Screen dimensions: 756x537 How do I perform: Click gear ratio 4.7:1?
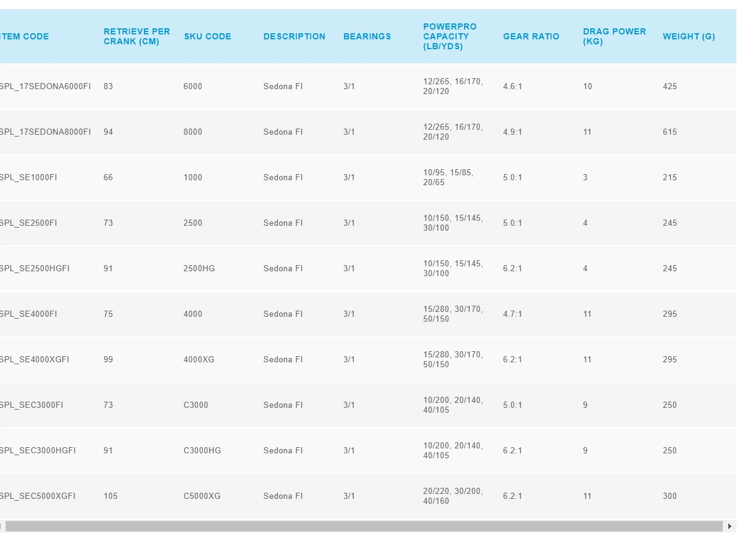pyautogui.click(x=513, y=314)
